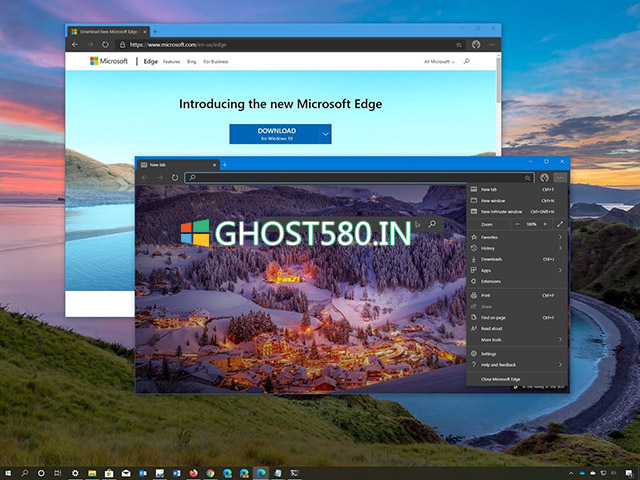Open the profile avatar in the microsoft.com window
This screenshot has width=640, height=480.
point(476,44)
